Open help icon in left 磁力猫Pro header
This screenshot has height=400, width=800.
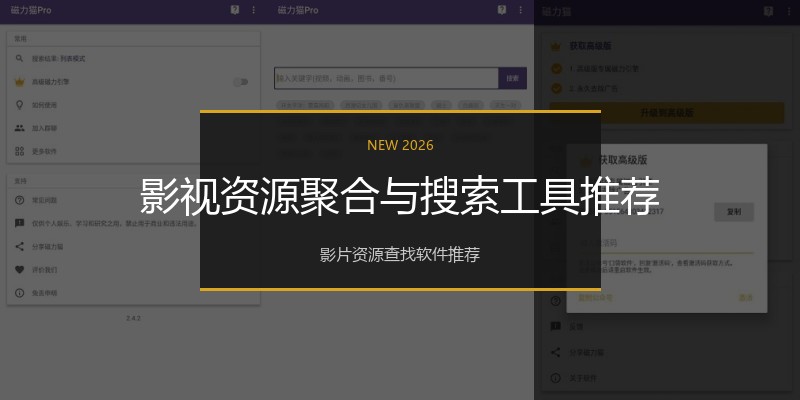pyautogui.click(x=235, y=10)
